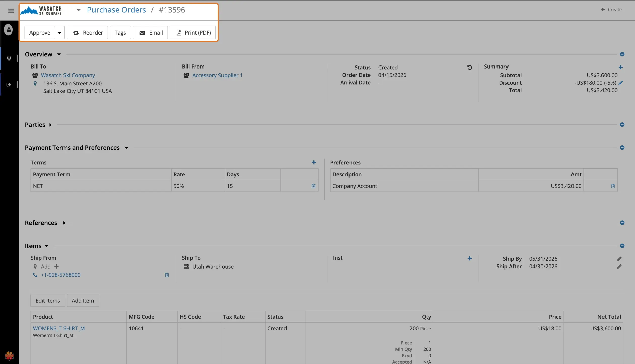This screenshot has height=364, width=635.
Task: Click the user profile avatar icon
Action: click(x=8, y=30)
